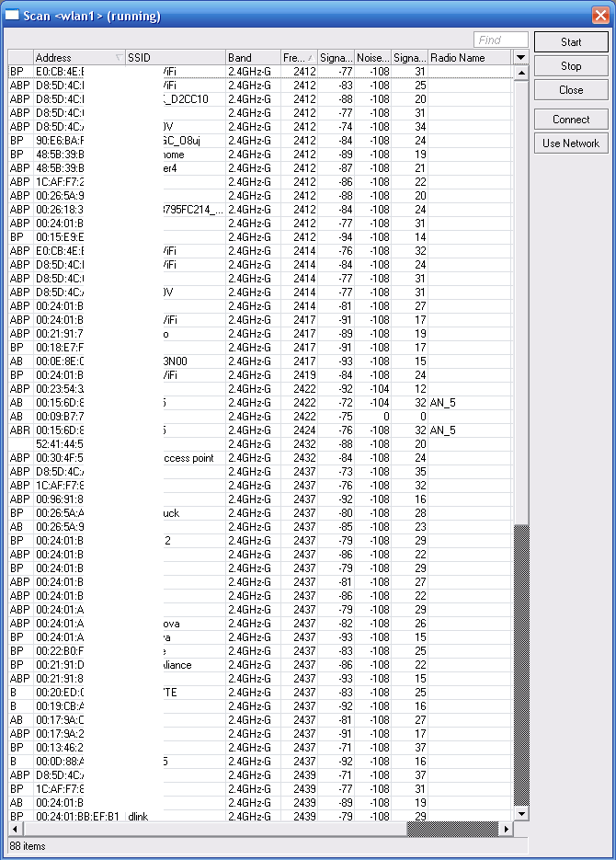
Task: Select the row with address 00:0D:88:A
Action: click(260, 762)
